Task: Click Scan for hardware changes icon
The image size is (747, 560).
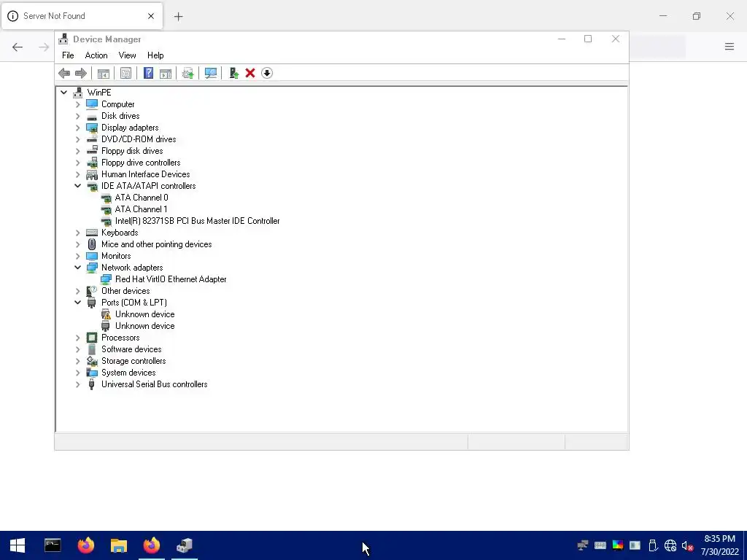Action: [x=211, y=74]
